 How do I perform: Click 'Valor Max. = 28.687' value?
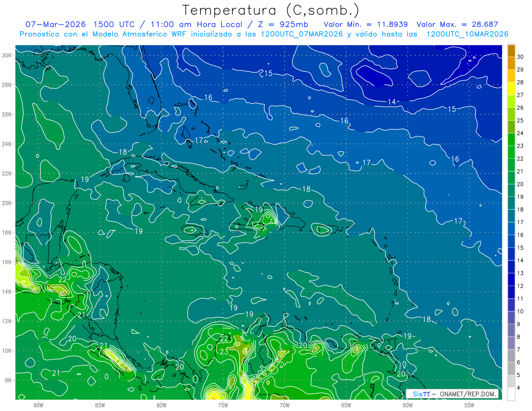point(458,24)
